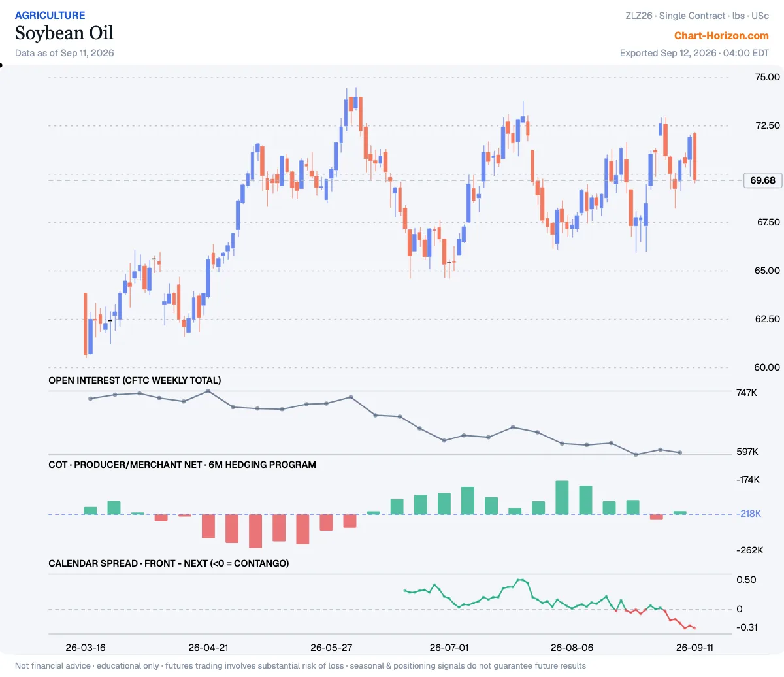Click the 'Not financial advice' disclaimer text

(x=301, y=666)
